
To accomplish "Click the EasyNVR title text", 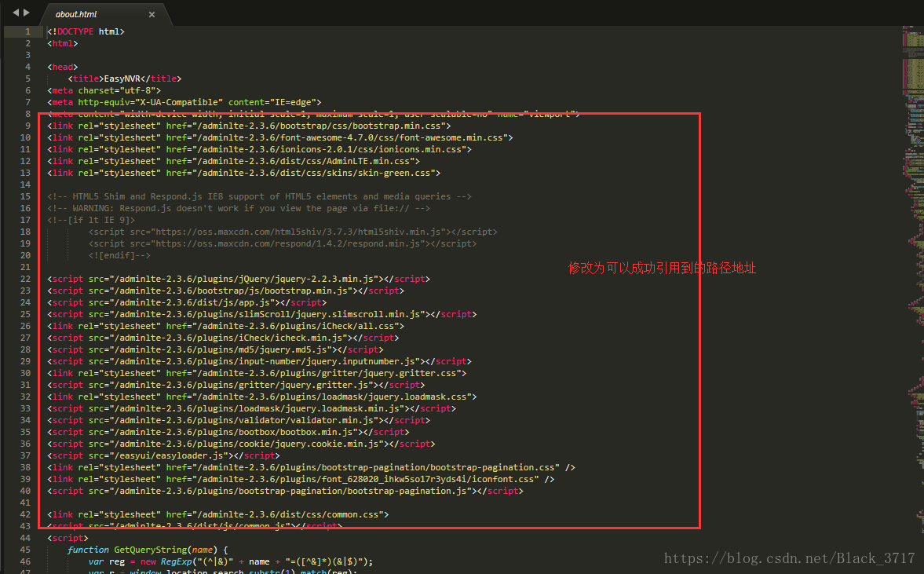I will 122,79.
